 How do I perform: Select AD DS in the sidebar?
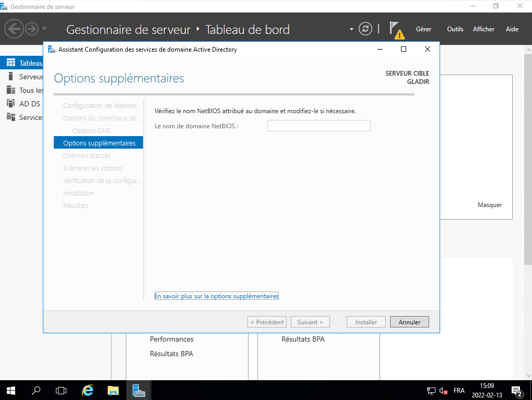pyautogui.click(x=29, y=104)
